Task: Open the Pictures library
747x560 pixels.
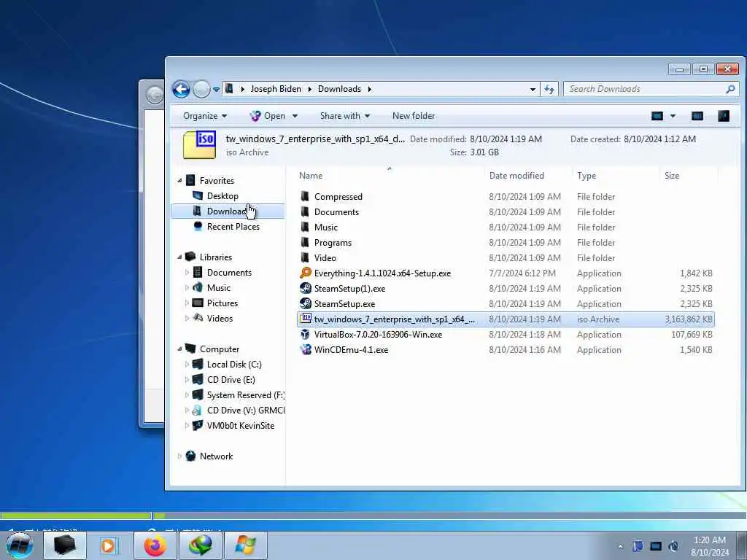Action: [x=222, y=303]
